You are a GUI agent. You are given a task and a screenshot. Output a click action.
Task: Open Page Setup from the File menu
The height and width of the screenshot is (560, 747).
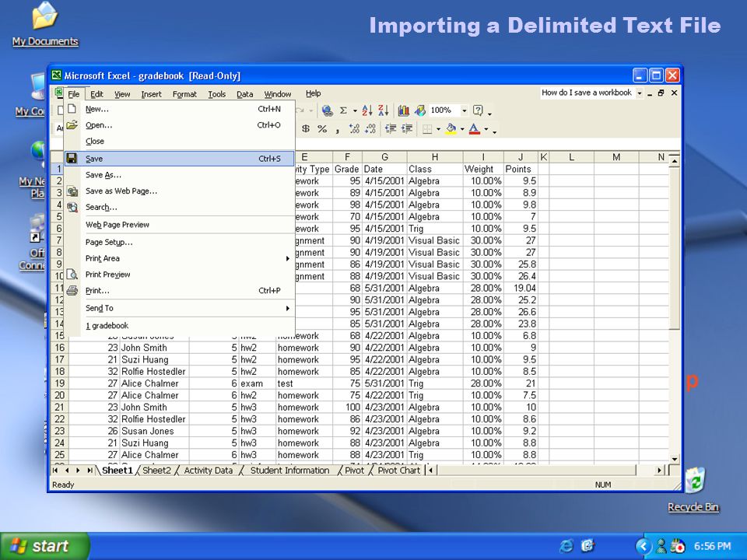[179, 243]
